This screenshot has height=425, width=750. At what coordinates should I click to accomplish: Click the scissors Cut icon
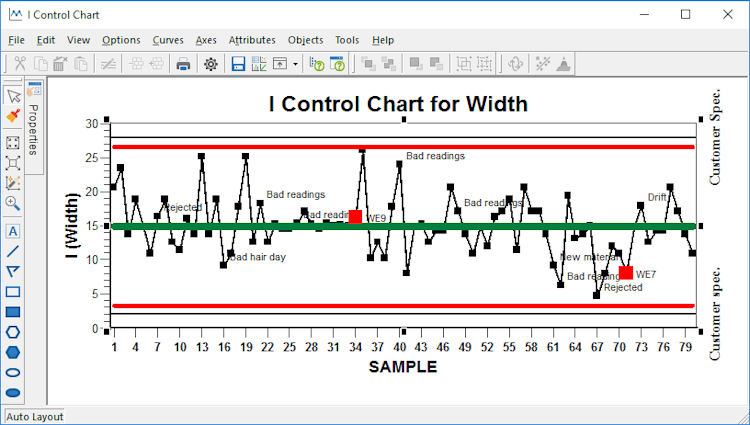click(x=20, y=64)
